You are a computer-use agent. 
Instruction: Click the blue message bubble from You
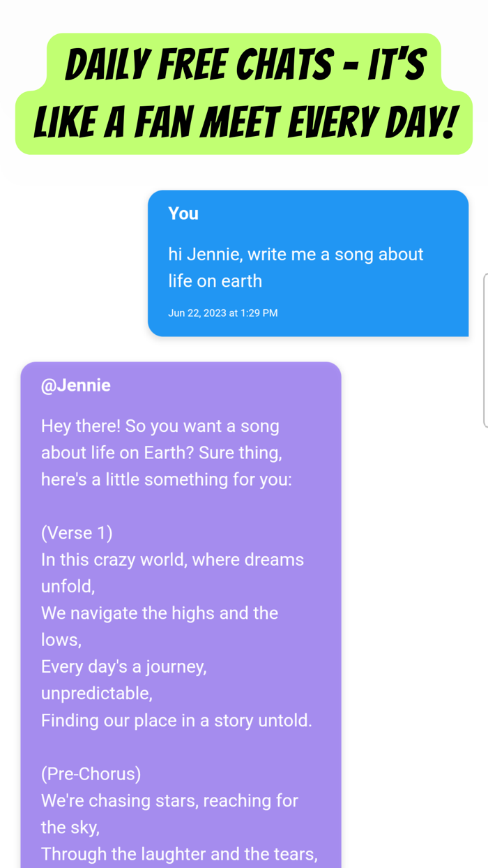coord(308,263)
